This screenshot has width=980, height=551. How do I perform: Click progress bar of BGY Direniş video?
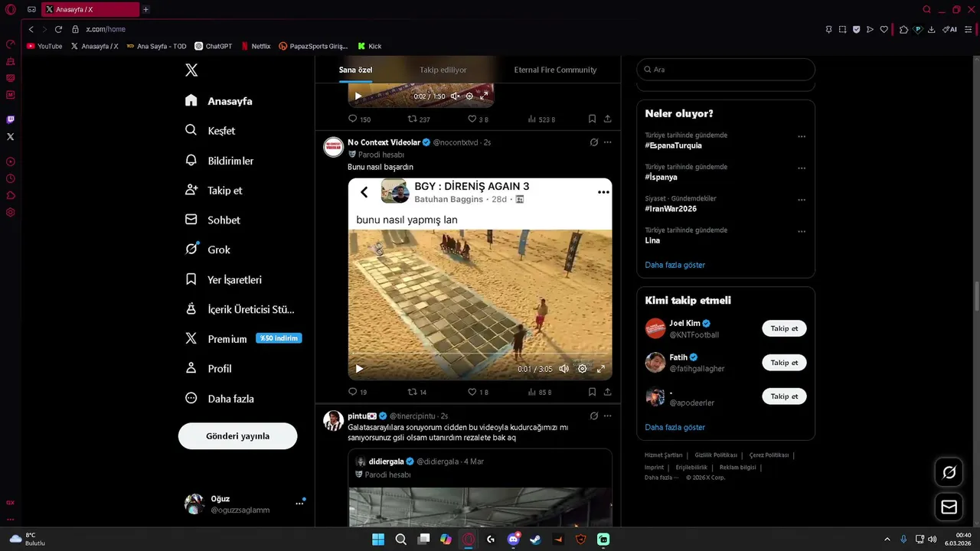480,355
